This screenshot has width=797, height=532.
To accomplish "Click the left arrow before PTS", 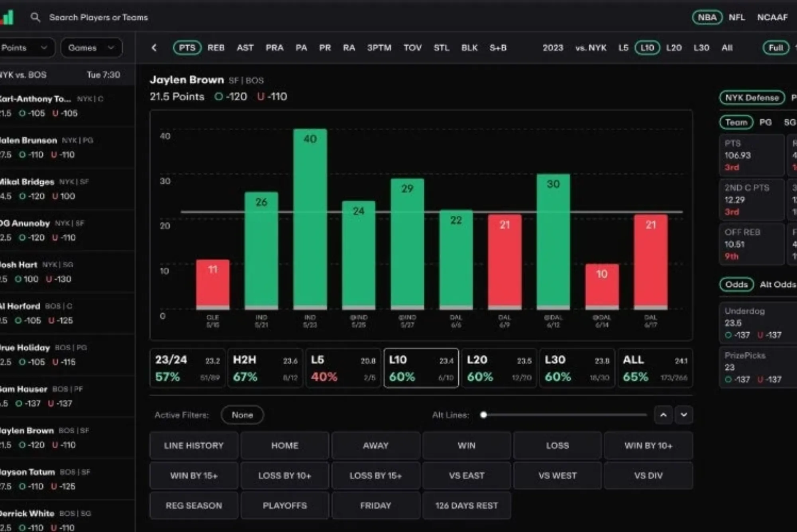I will [154, 48].
